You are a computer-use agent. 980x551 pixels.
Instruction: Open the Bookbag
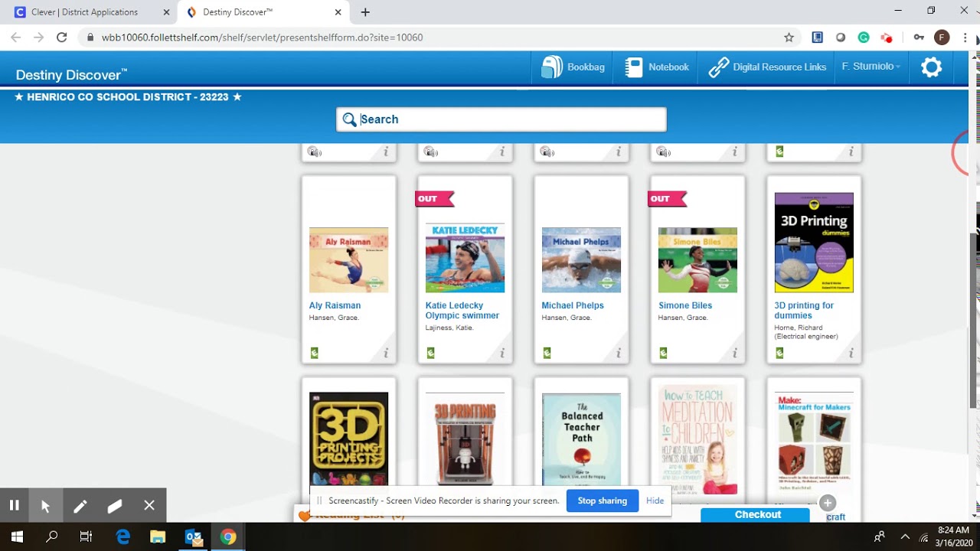pyautogui.click(x=573, y=67)
